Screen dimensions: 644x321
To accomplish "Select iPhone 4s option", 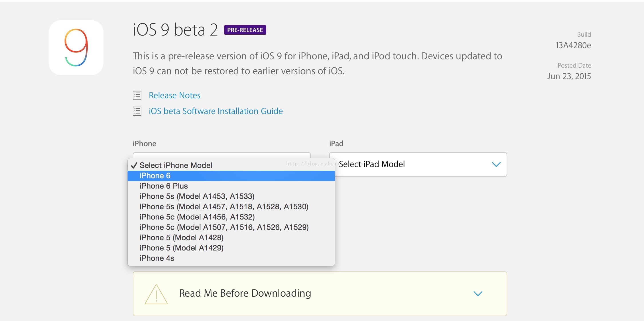I will coord(231,258).
